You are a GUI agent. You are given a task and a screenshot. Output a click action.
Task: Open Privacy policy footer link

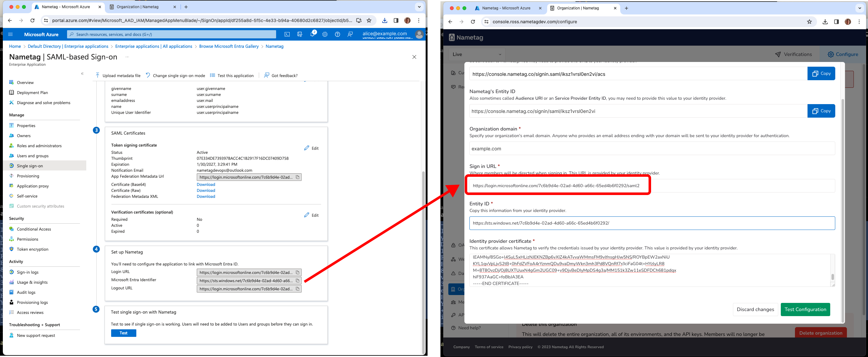pos(520,347)
